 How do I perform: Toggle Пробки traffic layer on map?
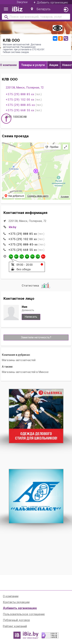pos(52,147)
